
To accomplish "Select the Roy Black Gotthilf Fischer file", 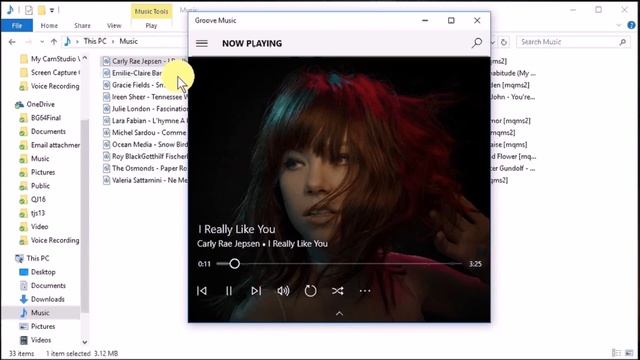I will point(145,156).
